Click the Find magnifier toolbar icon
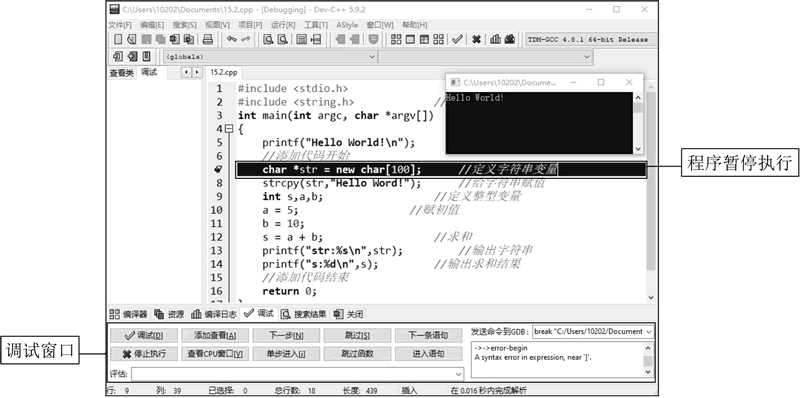The height and width of the screenshot is (398, 800). [x=267, y=39]
